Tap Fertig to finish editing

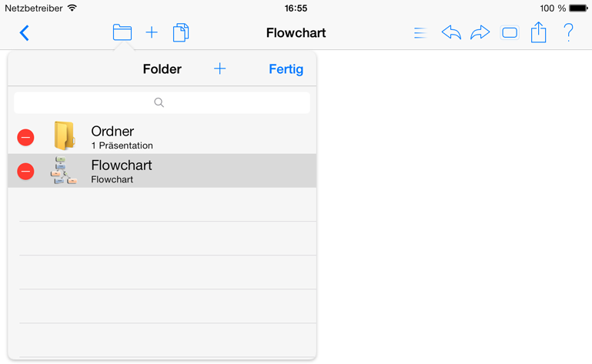coord(286,69)
